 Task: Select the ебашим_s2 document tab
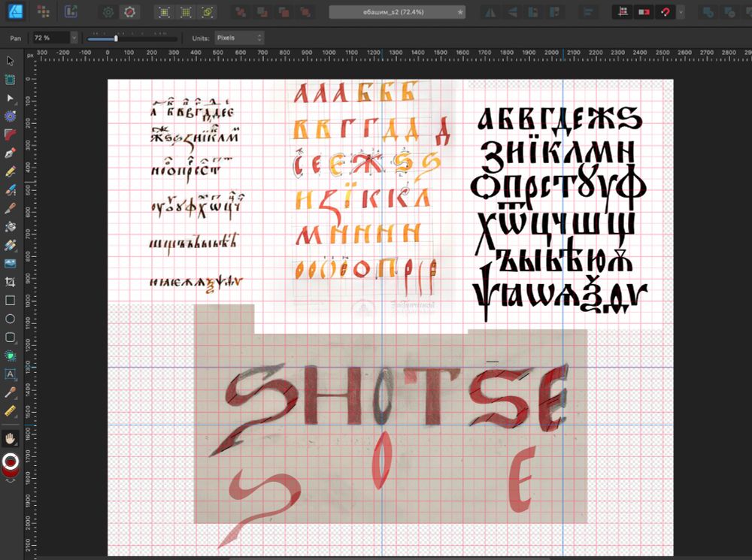[396, 11]
